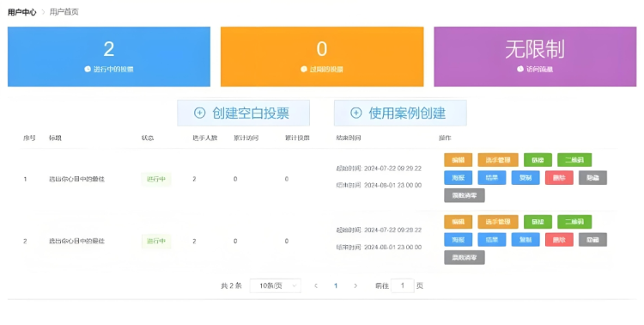Click 票数清零 for vote row 1

[464, 195]
